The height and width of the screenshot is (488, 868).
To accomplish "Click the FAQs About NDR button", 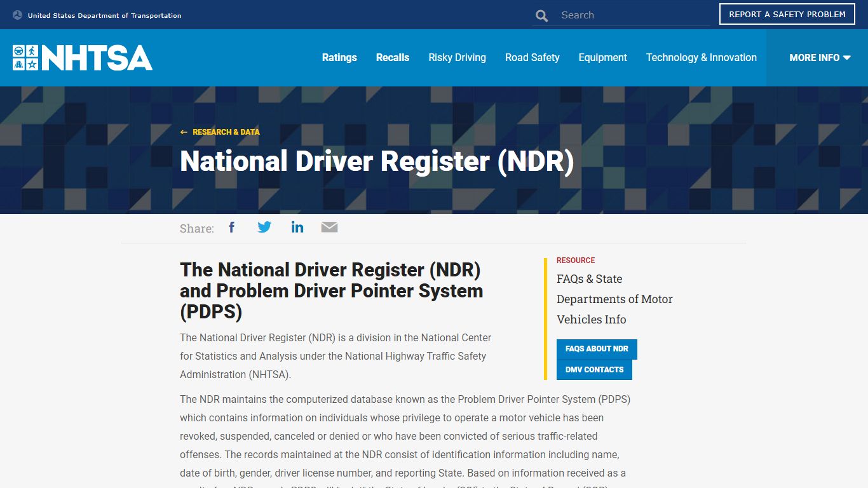I will 597,349.
